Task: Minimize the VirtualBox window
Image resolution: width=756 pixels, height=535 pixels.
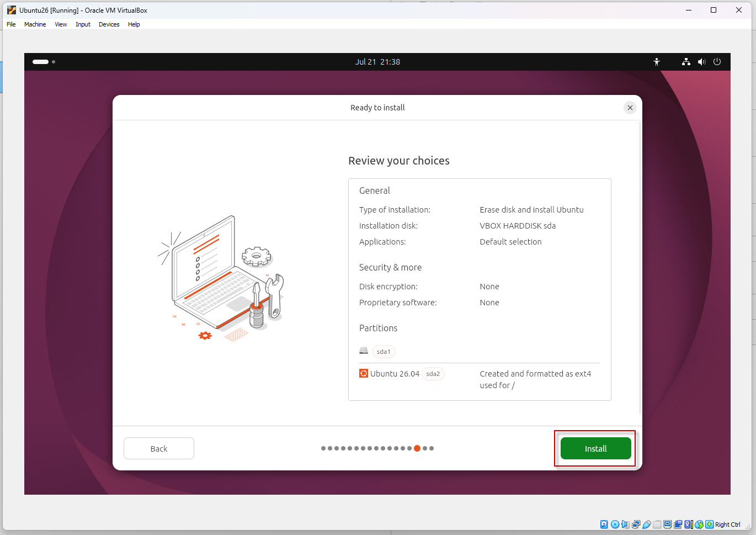Action: (x=688, y=10)
